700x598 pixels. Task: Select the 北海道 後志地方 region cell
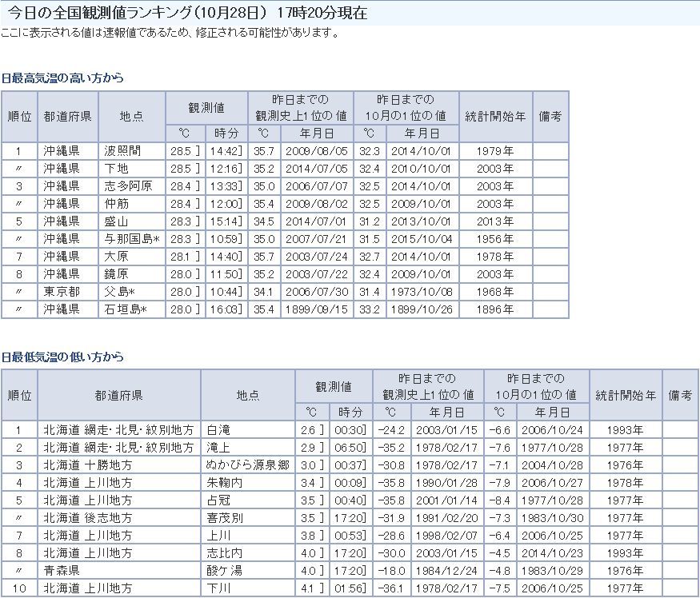tap(88, 518)
